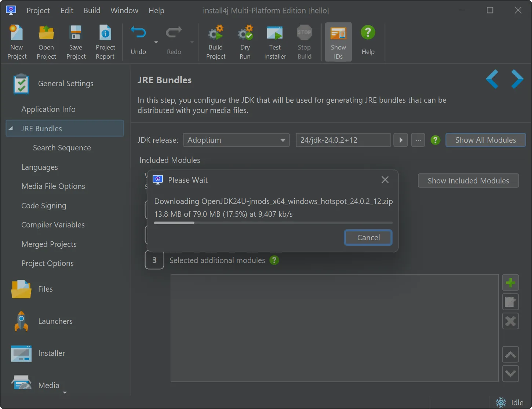Select Code Signing in sidebar
The width and height of the screenshot is (532, 409).
44,206
